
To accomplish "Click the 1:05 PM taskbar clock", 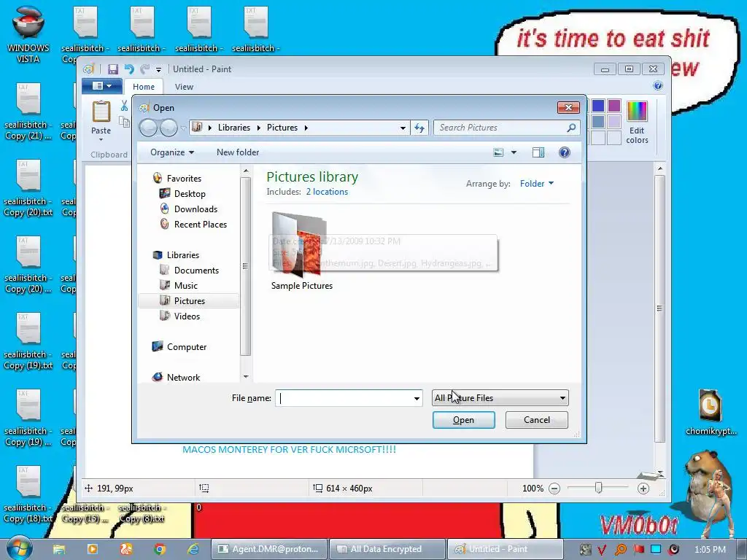I will click(710, 549).
